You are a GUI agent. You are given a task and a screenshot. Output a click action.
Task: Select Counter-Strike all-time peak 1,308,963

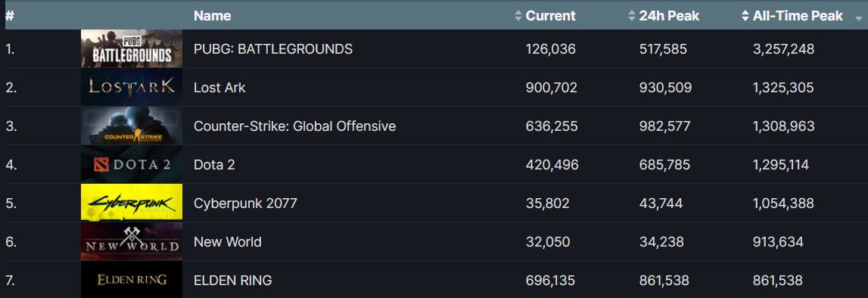784,126
